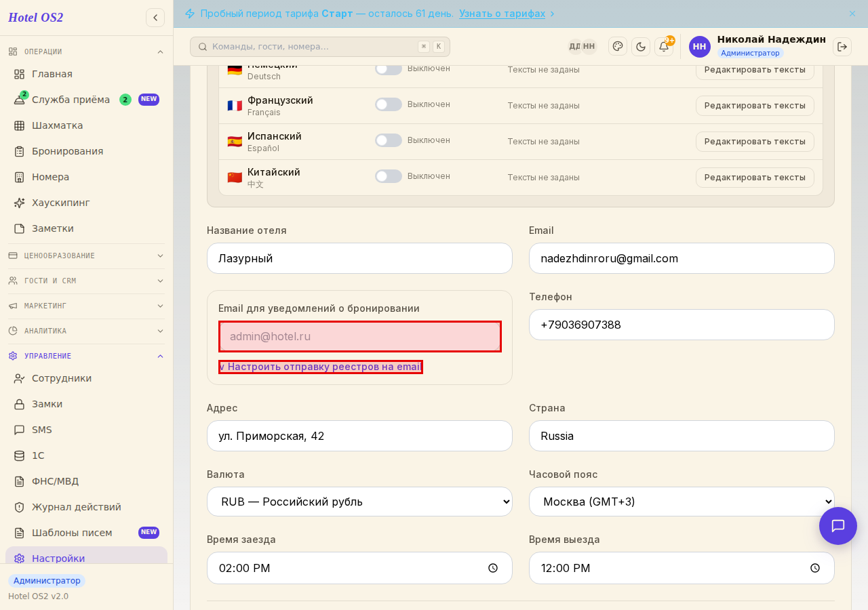Open Заметки in sidebar
The height and width of the screenshot is (610, 868).
point(86,228)
